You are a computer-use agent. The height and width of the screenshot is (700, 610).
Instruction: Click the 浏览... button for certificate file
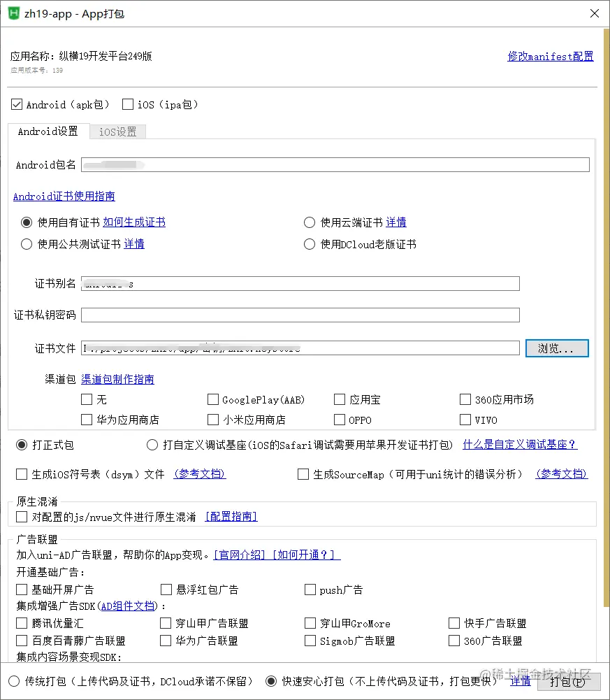pyautogui.click(x=557, y=348)
